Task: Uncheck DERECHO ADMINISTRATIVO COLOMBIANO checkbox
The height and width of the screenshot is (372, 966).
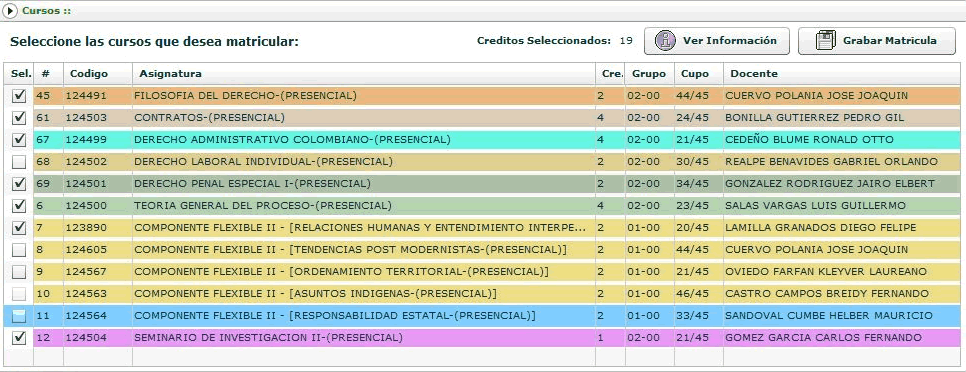Action: tap(19, 140)
